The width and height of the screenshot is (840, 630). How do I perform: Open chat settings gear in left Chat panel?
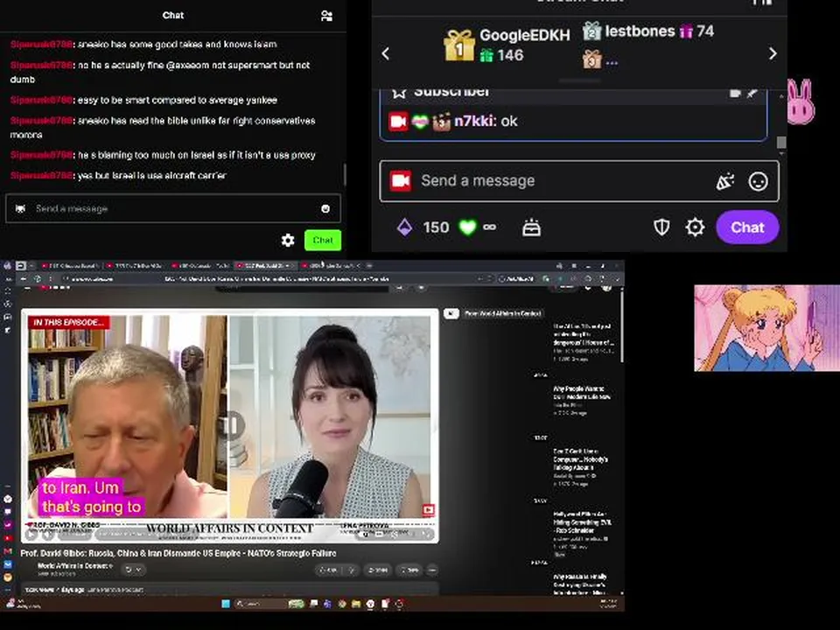[288, 241]
